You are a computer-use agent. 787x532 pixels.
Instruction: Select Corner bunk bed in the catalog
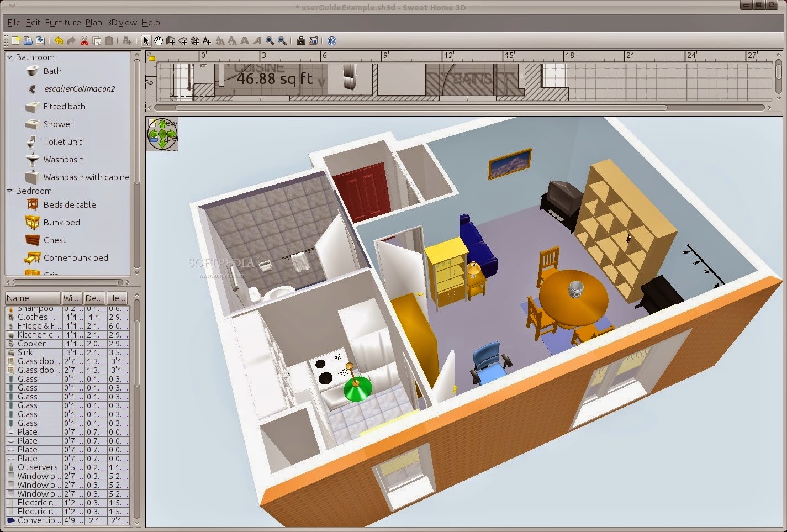tap(76, 258)
